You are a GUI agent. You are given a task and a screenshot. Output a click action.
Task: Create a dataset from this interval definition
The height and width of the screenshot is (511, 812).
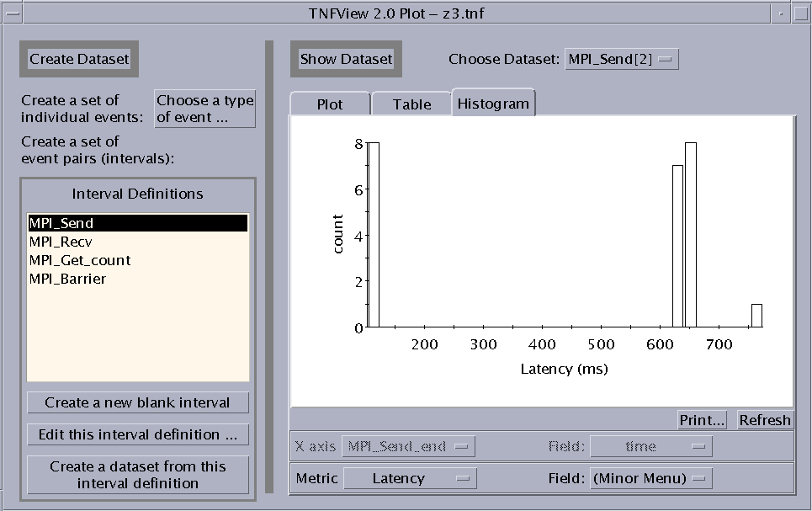(138, 475)
